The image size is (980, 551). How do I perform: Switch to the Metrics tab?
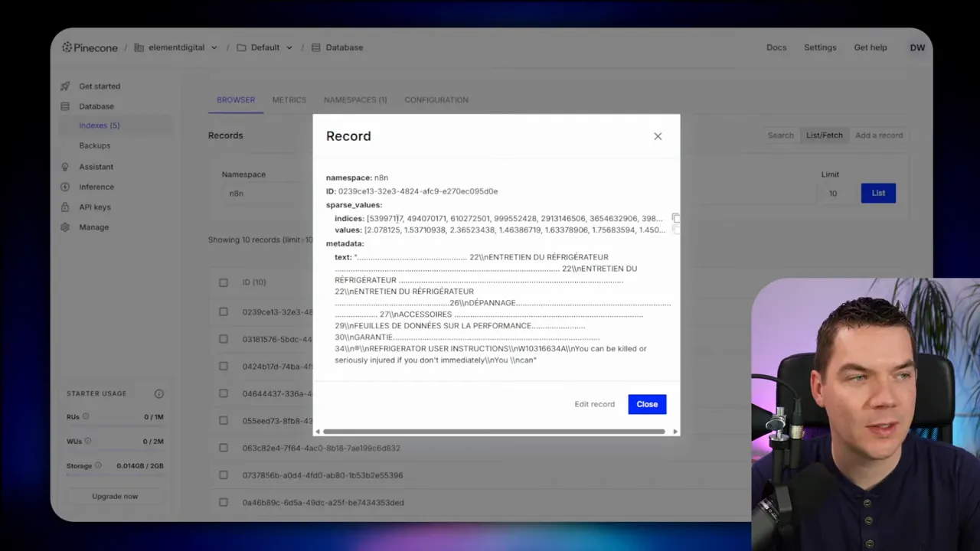pyautogui.click(x=289, y=99)
